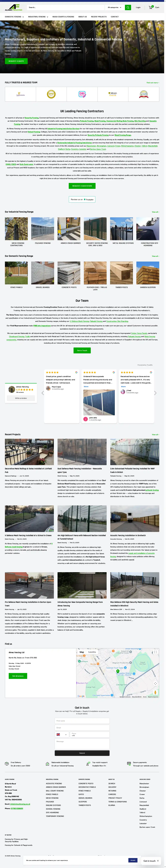Click the map Pegman street view icon

click(155, 692)
